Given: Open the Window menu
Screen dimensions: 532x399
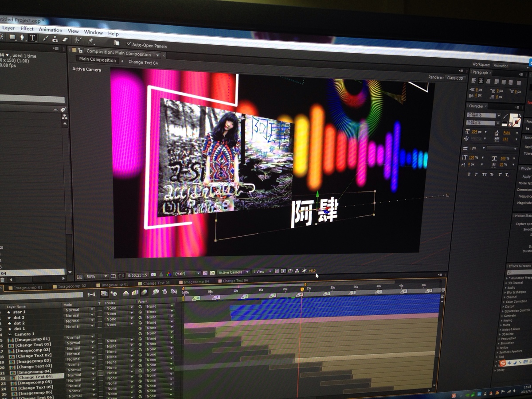Looking at the screenshot, I should (x=93, y=32).
